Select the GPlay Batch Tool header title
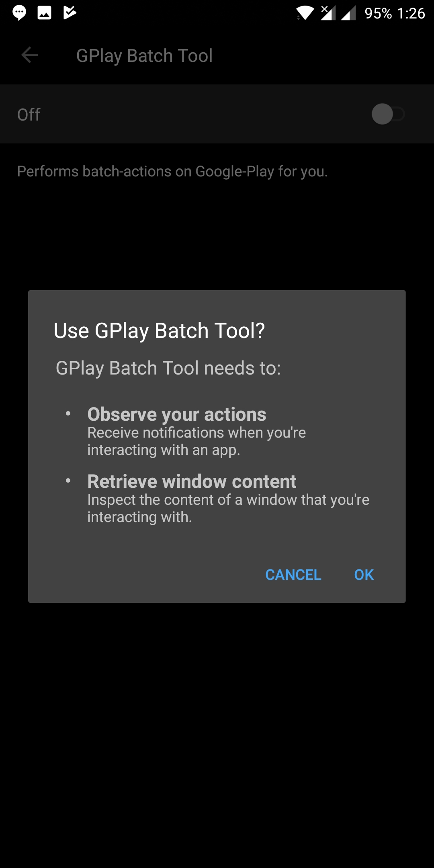Image resolution: width=434 pixels, height=868 pixels. click(x=144, y=55)
